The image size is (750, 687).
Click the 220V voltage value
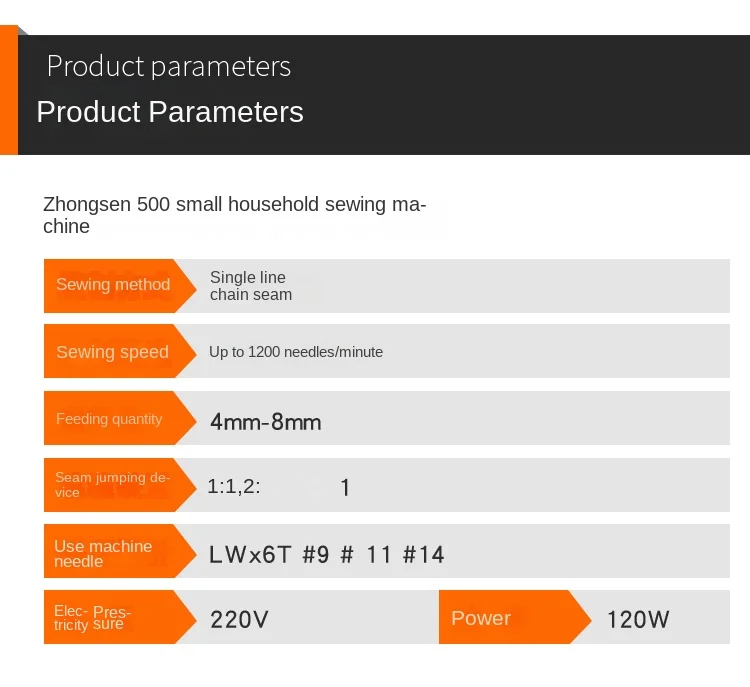(239, 620)
